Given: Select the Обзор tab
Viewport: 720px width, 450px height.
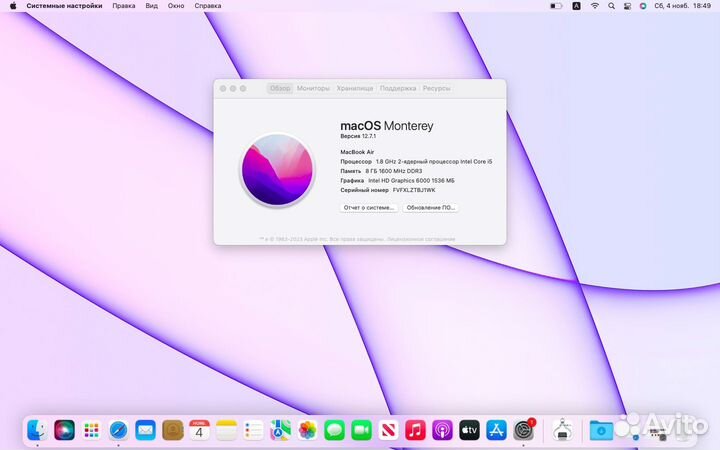Looking at the screenshot, I should click(280, 88).
